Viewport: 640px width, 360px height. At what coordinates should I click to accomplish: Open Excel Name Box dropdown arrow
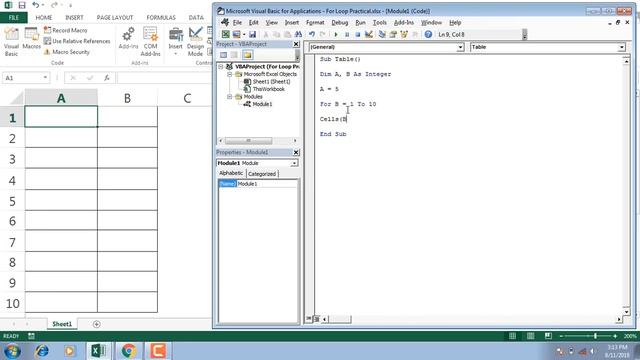pos(45,78)
